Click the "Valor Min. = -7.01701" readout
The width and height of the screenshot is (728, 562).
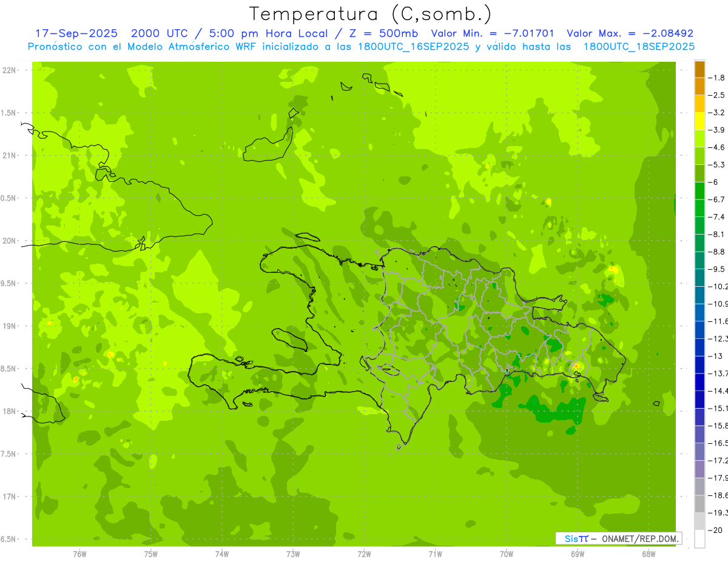pyautogui.click(x=493, y=33)
